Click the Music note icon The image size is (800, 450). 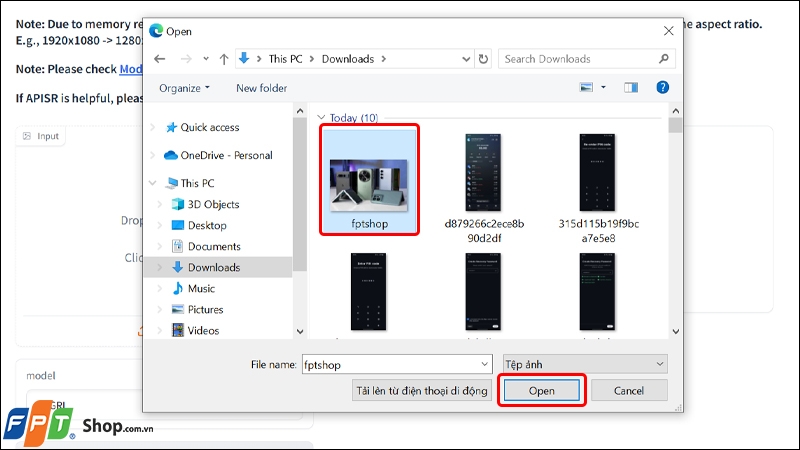[x=178, y=288]
